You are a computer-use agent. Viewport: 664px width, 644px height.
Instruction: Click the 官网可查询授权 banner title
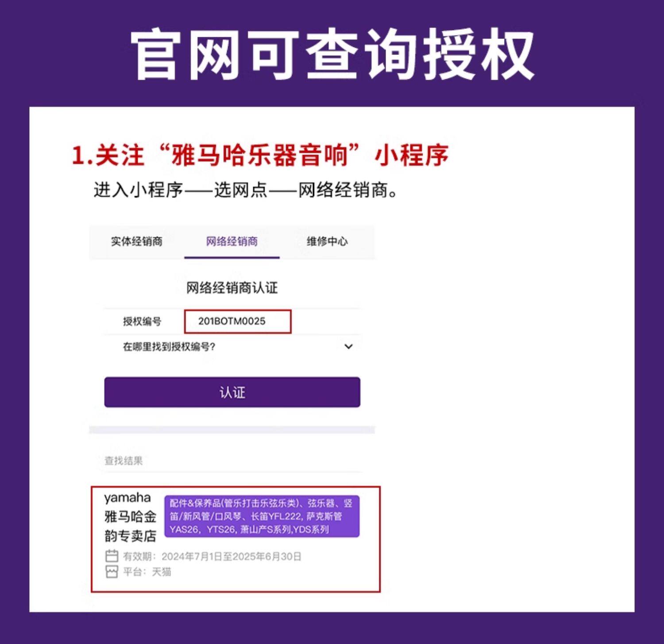332,54
